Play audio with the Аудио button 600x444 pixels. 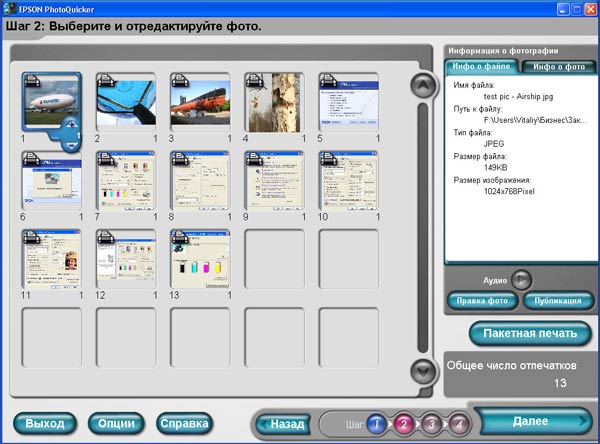[x=521, y=280]
